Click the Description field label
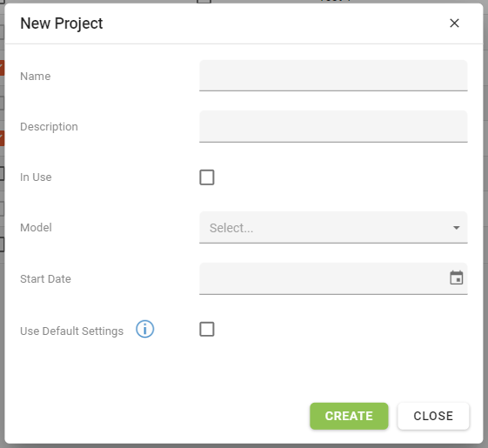 [x=49, y=127]
